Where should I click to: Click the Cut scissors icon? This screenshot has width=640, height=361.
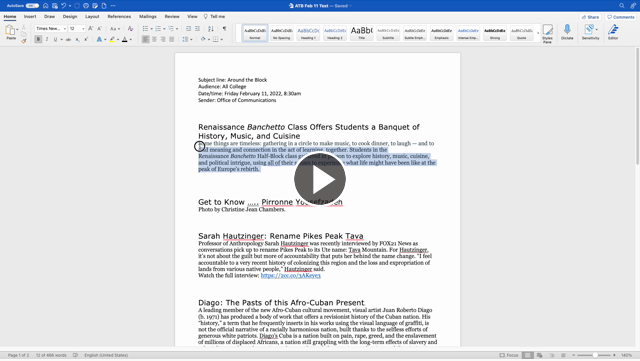[x=24, y=27]
